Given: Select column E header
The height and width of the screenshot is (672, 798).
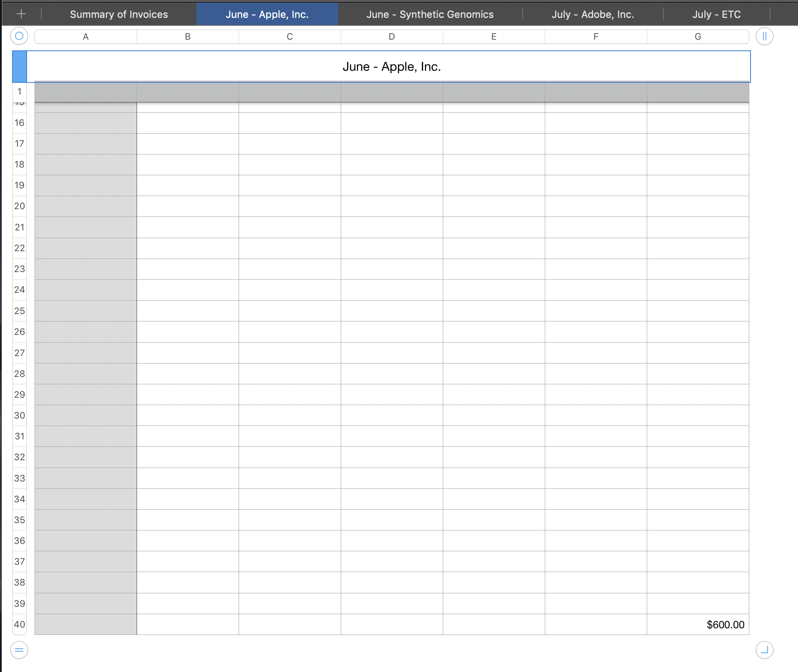Looking at the screenshot, I should click(x=494, y=37).
